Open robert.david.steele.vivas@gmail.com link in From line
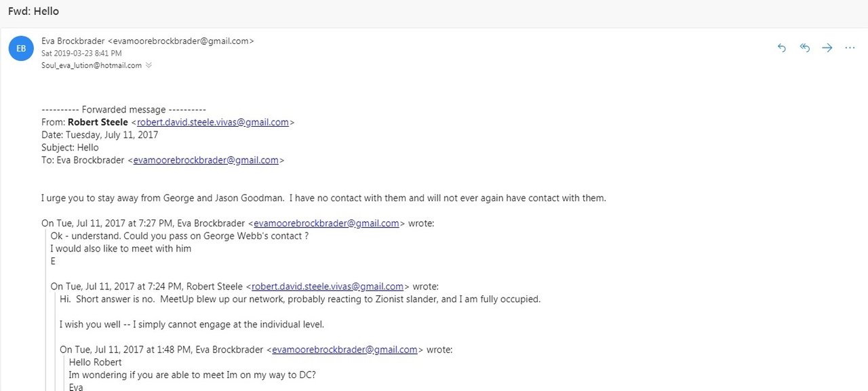This screenshot has width=868, height=391. pos(213,123)
